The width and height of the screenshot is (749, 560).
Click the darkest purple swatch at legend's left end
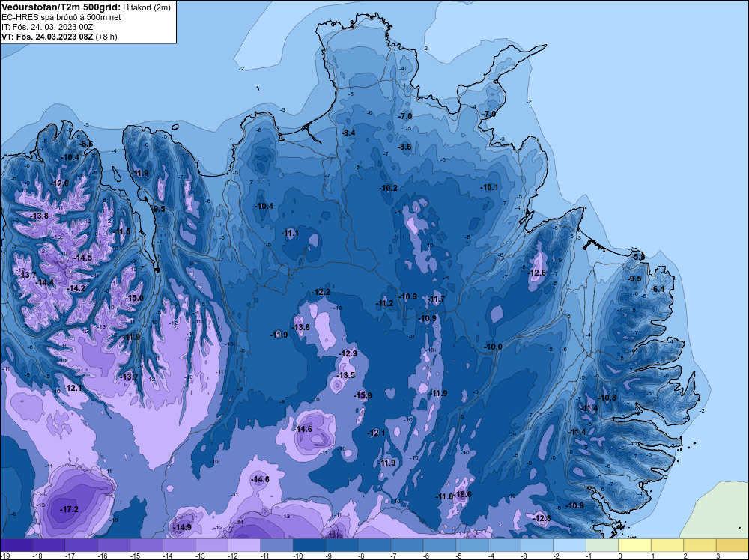point(16,545)
